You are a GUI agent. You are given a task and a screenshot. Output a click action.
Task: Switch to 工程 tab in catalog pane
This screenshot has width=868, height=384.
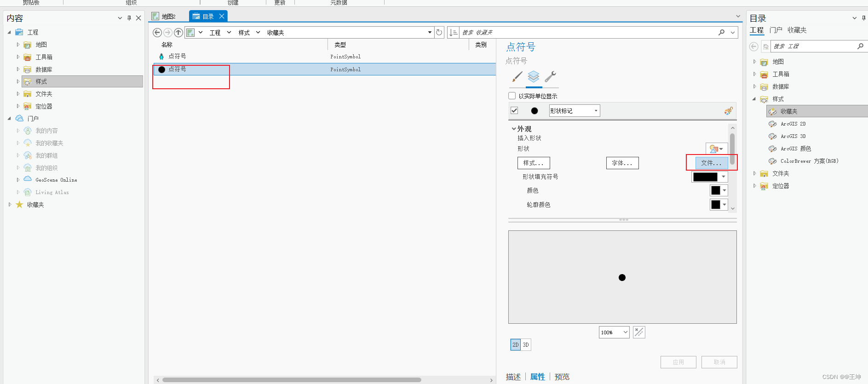click(757, 30)
